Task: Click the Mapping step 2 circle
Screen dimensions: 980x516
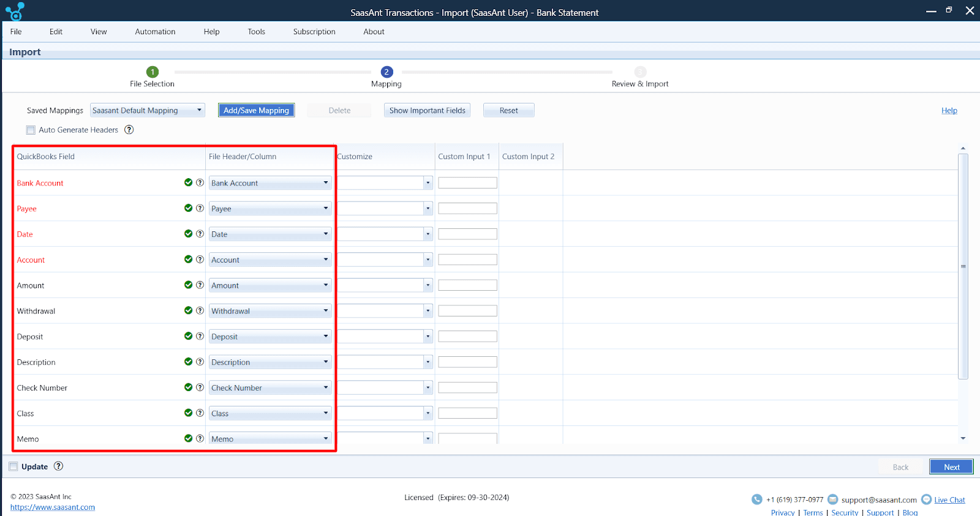Action: [x=386, y=72]
